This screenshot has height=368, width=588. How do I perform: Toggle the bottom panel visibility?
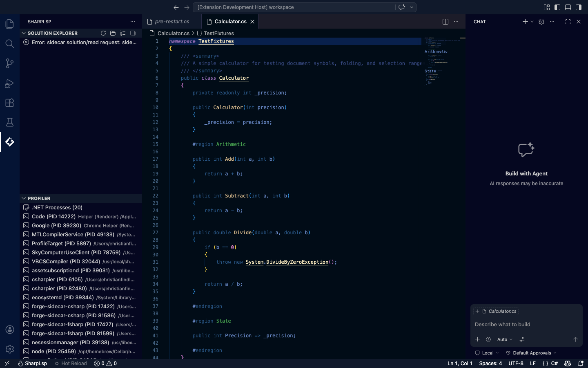click(568, 7)
